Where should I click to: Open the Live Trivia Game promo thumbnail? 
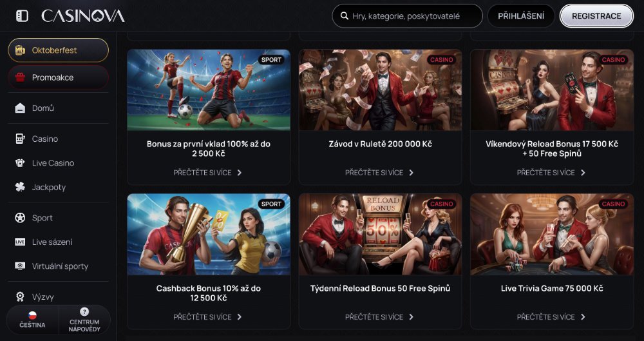(x=552, y=234)
